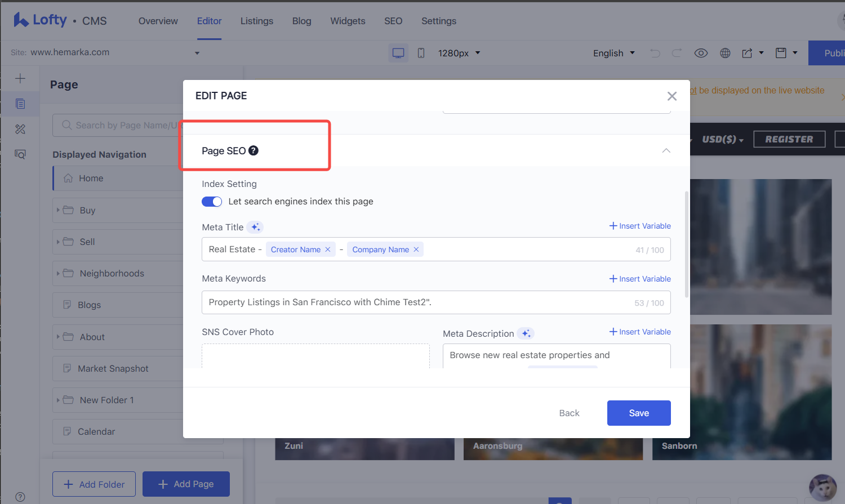The height and width of the screenshot is (504, 845).
Task: Remove the Creator Name variable tag
Action: point(327,249)
